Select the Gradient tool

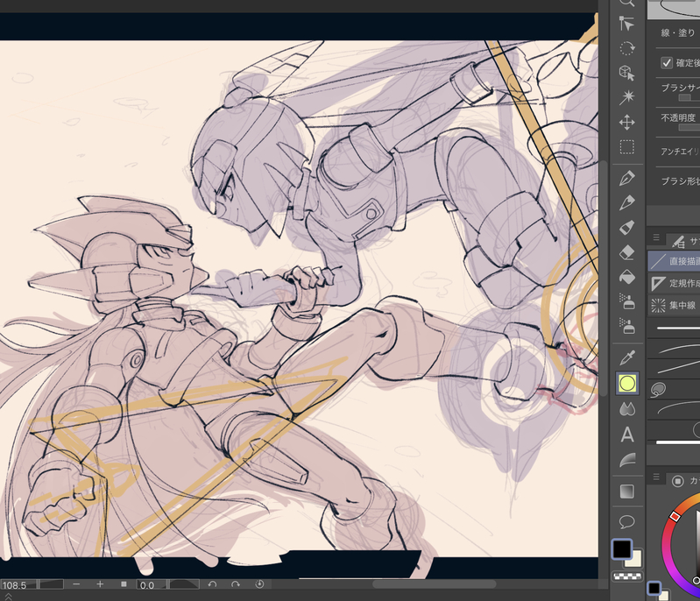626,491
